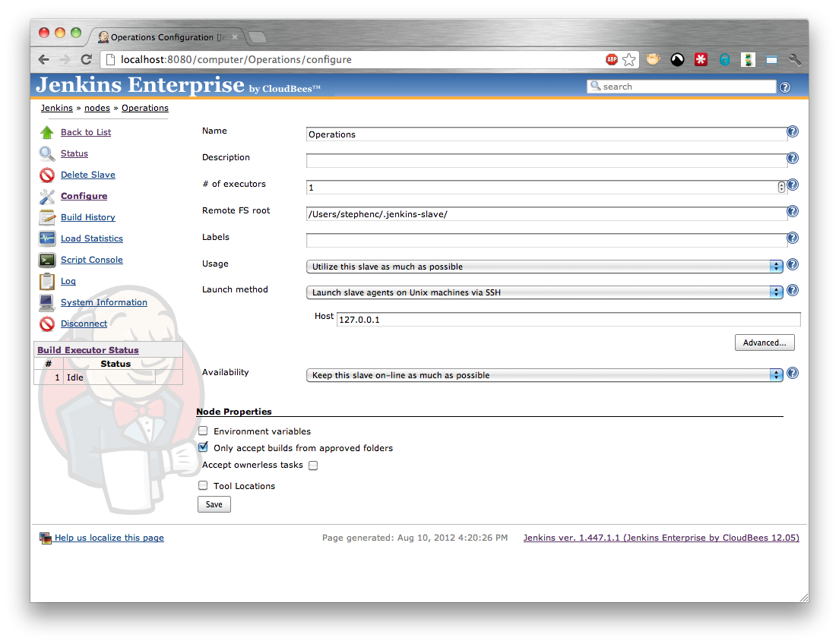The width and height of the screenshot is (839, 644).
Task: Open help for the Labels field
Action: tap(793, 238)
